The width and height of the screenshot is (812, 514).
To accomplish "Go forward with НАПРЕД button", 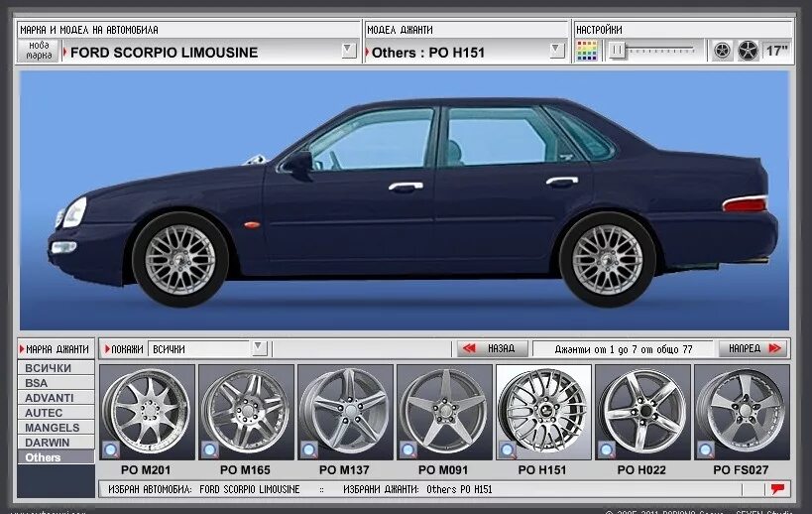I will (754, 348).
